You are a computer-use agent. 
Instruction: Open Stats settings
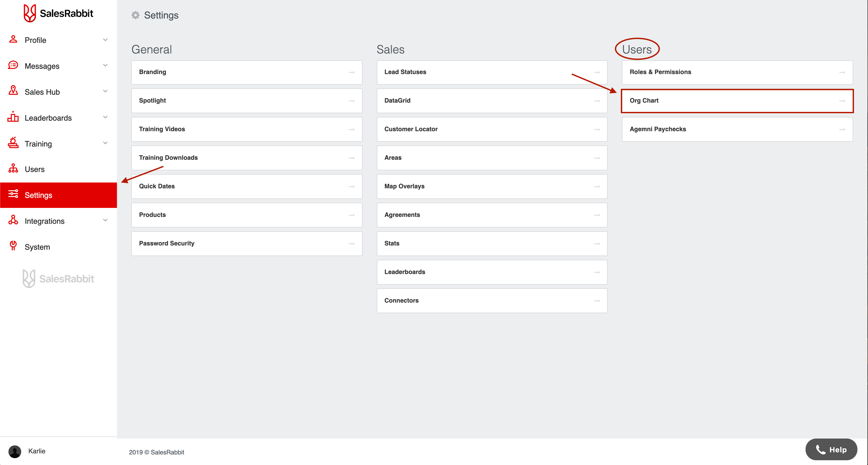[492, 243]
